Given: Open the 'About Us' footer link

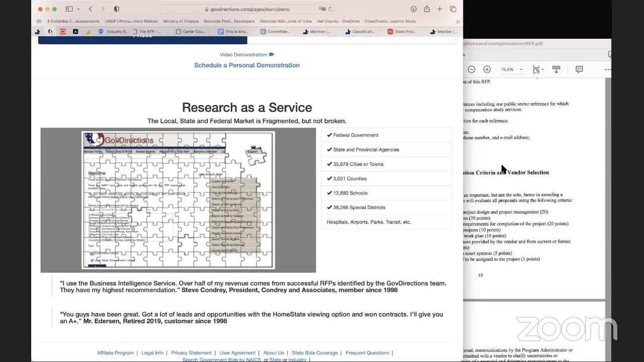Looking at the screenshot, I should pos(274,353).
